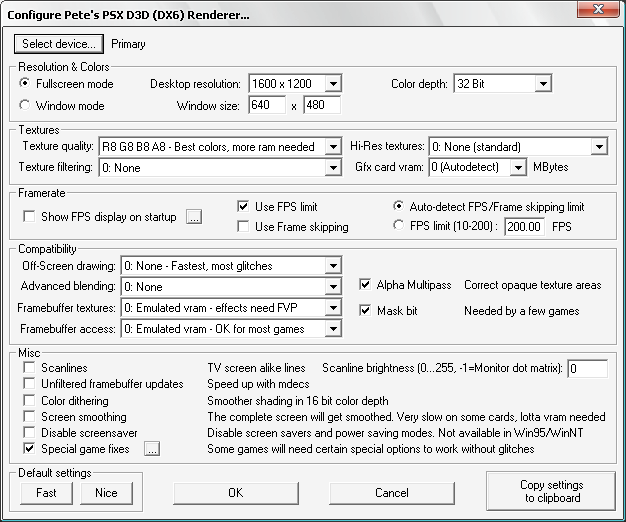The width and height of the screenshot is (626, 522).
Task: Click 'TV screen alike lines' text
Action: 256,368
